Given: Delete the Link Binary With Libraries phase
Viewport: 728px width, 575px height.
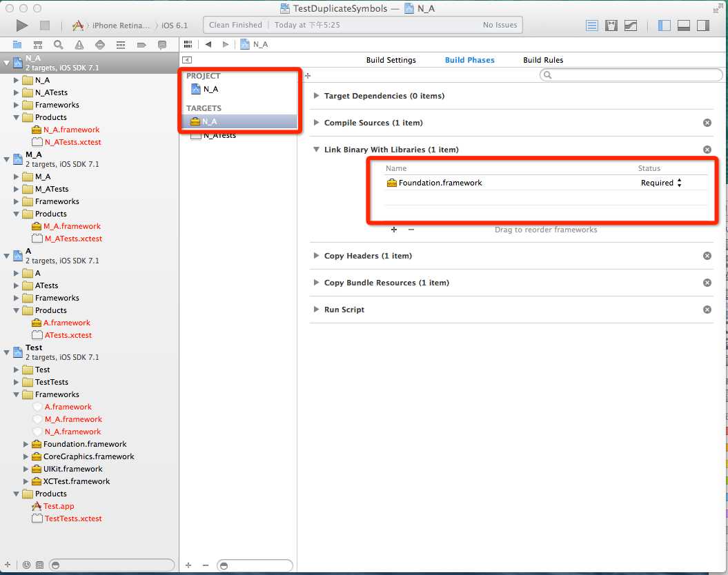Looking at the screenshot, I should click(707, 150).
